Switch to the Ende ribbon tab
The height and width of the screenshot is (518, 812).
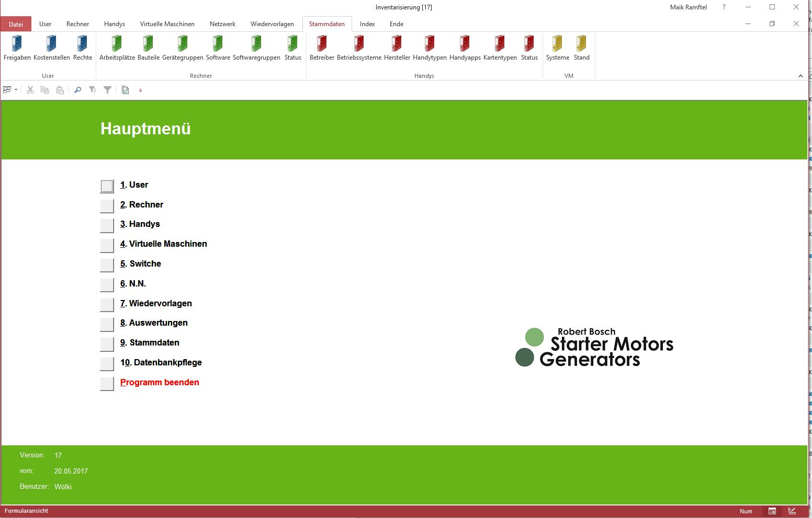[x=397, y=24]
